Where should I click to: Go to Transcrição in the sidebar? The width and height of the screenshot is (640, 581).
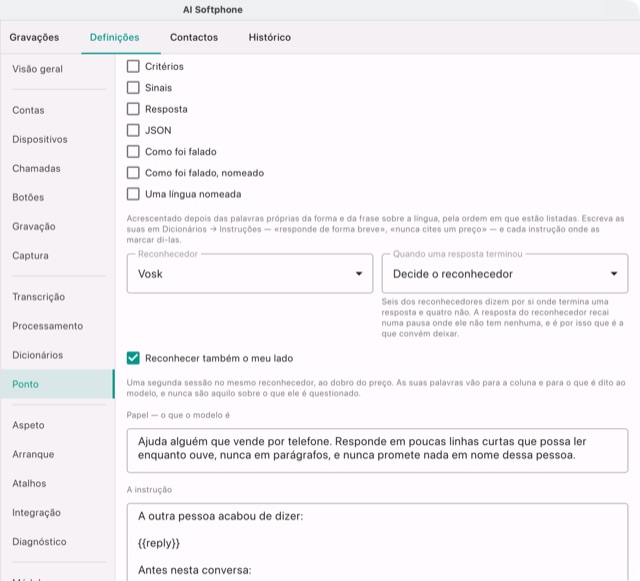click(58, 297)
